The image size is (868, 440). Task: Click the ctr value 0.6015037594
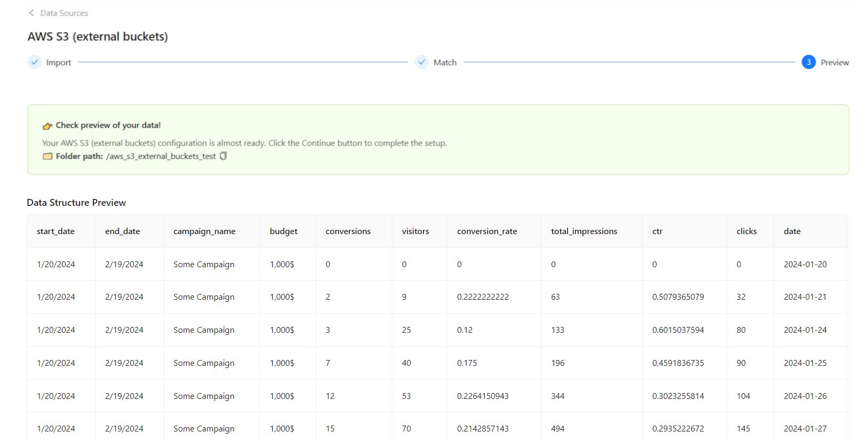coord(677,330)
